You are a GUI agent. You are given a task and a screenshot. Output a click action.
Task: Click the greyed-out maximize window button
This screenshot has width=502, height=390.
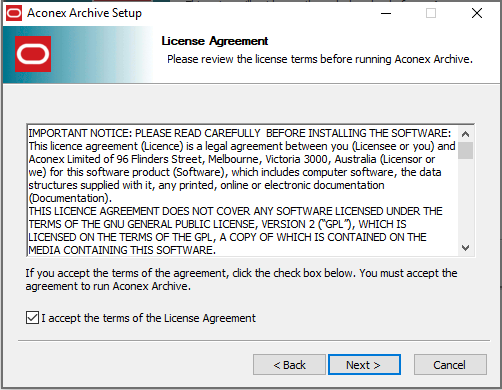431,13
